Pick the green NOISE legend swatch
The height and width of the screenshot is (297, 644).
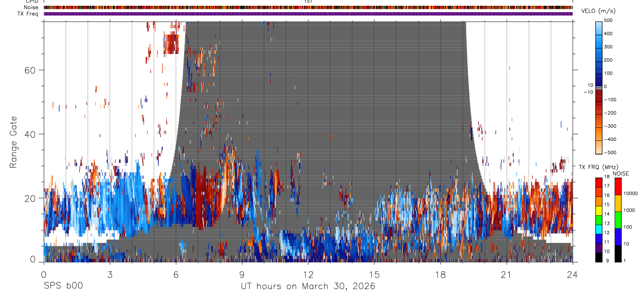coord(618,220)
